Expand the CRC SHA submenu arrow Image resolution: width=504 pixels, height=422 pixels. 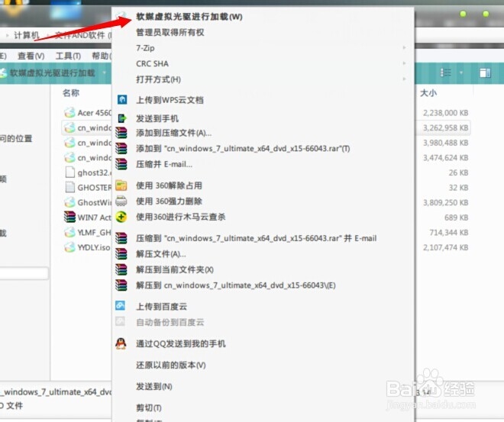tap(404, 63)
